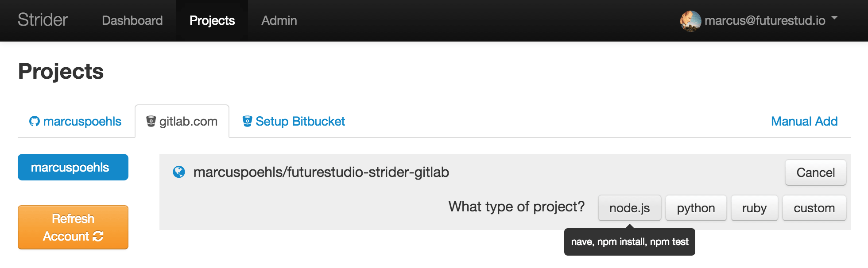Screen dimensions: 868x268
Task: Click the refresh arrows icon in Refresh Account
Action: coord(98,236)
